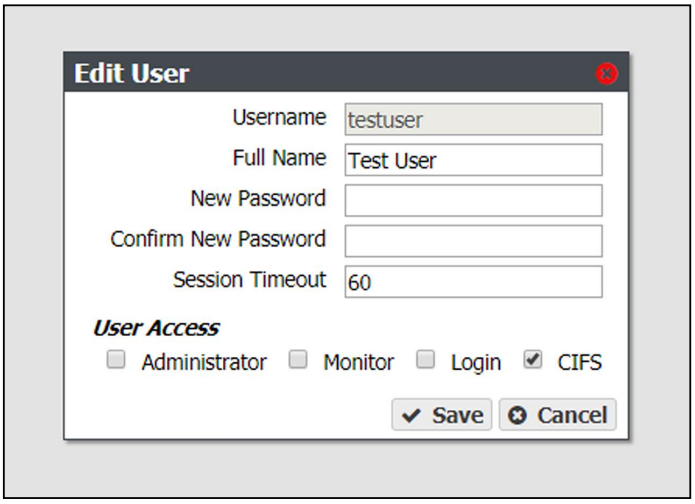Image resolution: width=695 pixels, height=504 pixels.
Task: Click the Monitor label text
Action: [x=359, y=363]
